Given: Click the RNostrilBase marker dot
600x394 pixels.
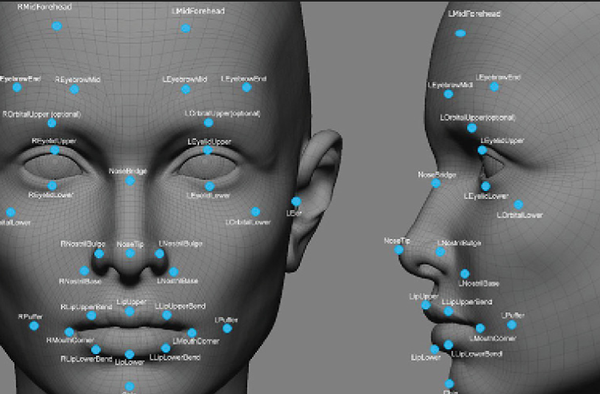Looking at the screenshot, I should [84, 271].
